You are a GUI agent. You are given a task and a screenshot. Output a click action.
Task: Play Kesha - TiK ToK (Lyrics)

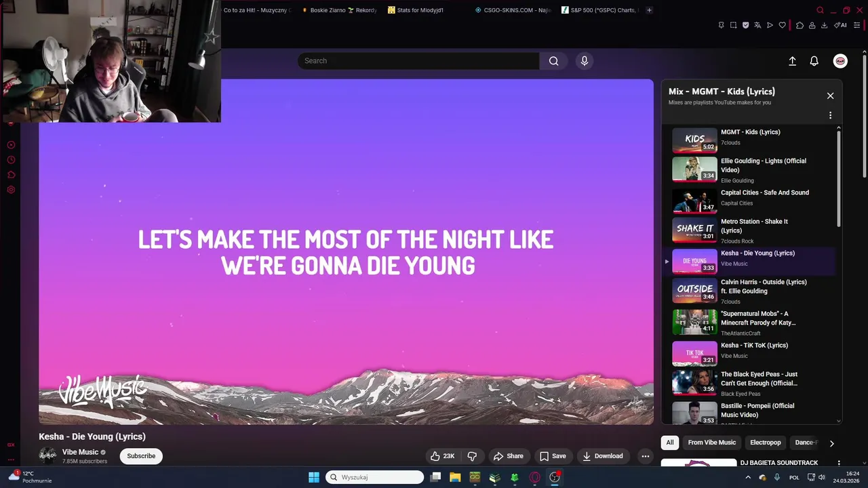[x=754, y=345]
